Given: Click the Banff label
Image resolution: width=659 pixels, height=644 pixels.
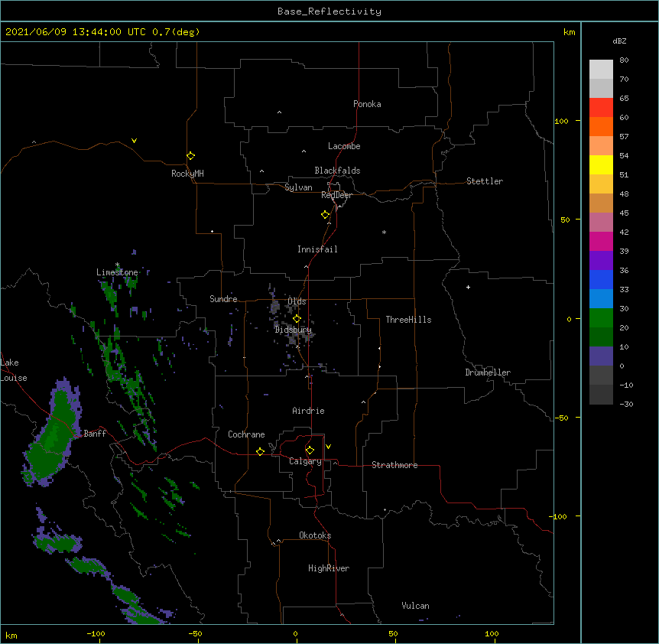Looking at the screenshot, I should (95, 434).
